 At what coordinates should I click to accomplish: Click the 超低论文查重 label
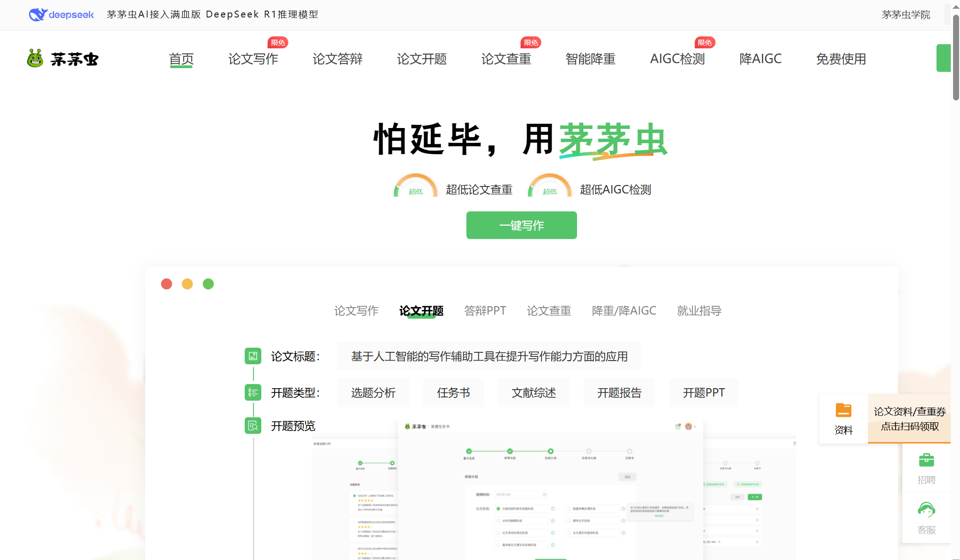pos(479,190)
